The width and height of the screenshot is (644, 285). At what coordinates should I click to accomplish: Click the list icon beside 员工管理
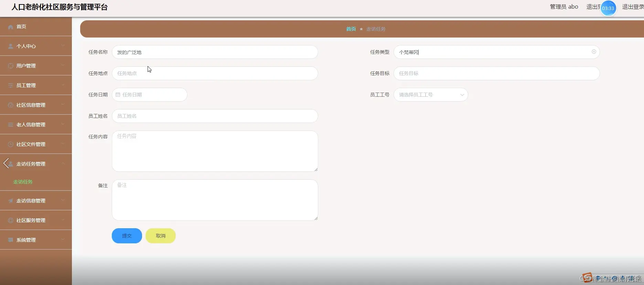pos(11,85)
